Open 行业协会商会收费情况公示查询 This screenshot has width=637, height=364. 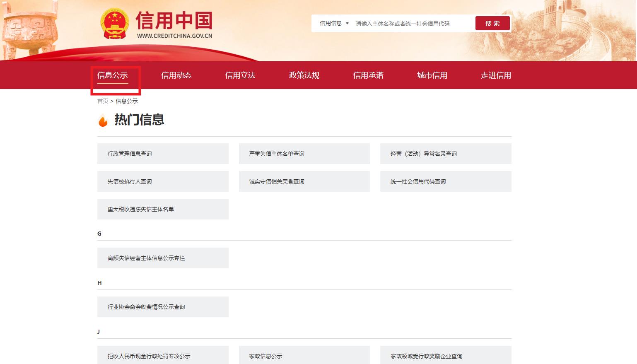(x=163, y=306)
